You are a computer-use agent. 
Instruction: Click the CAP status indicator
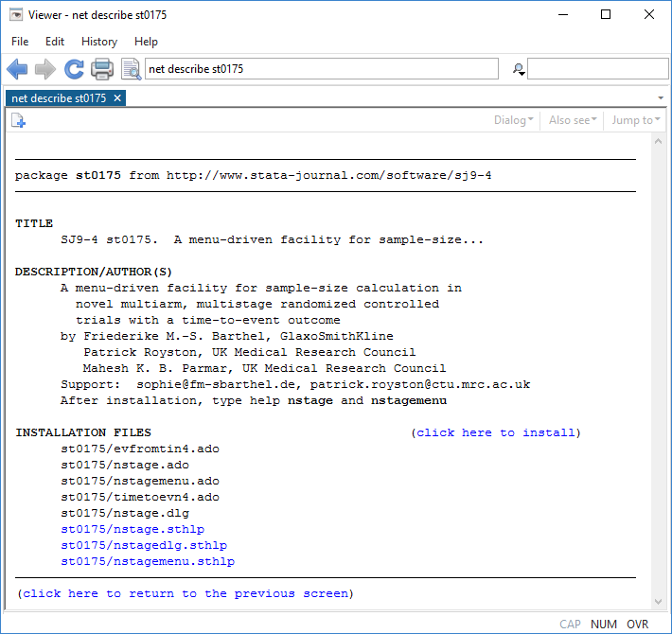coord(570,625)
